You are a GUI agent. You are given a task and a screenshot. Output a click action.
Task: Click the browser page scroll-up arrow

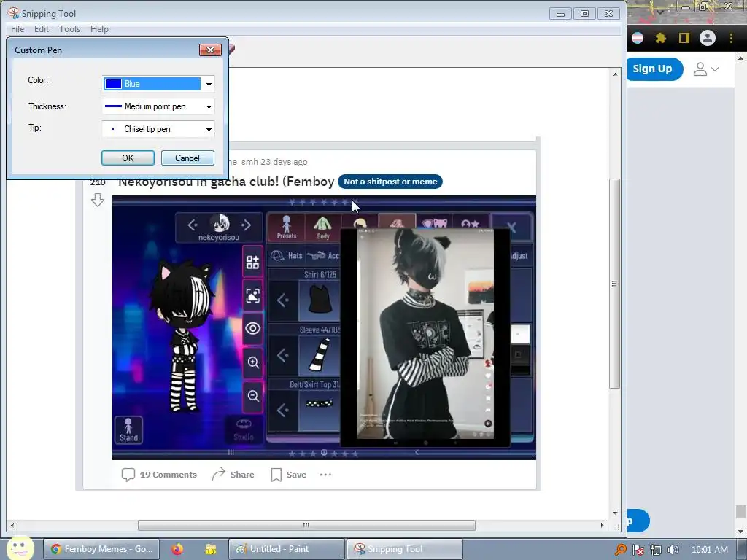click(x=740, y=58)
